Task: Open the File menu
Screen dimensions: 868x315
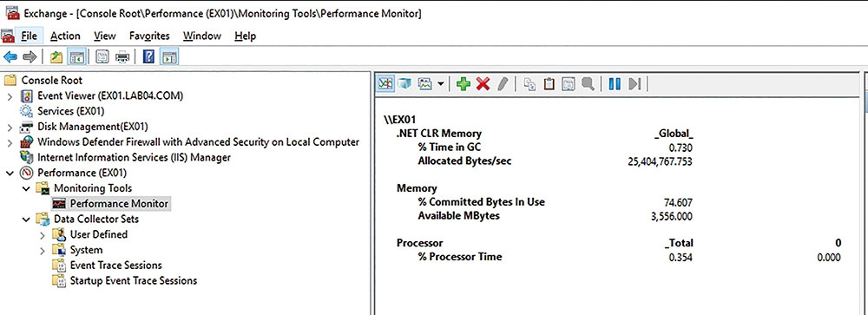Action: [29, 36]
